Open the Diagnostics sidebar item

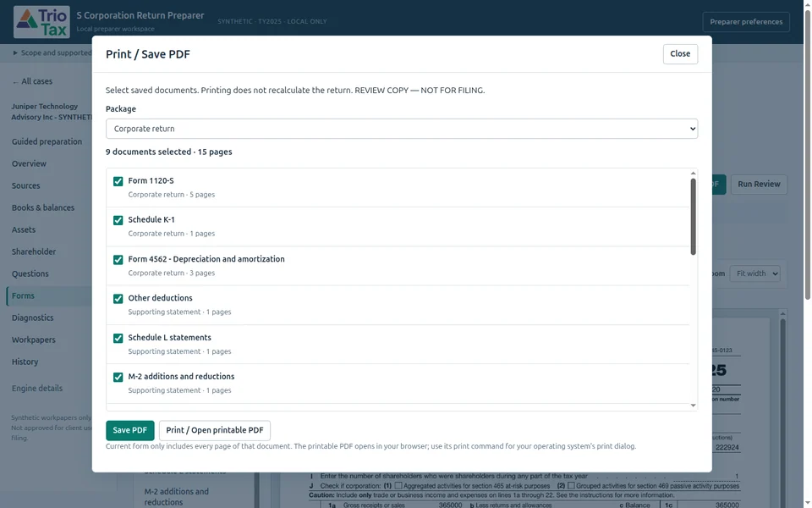tap(33, 317)
